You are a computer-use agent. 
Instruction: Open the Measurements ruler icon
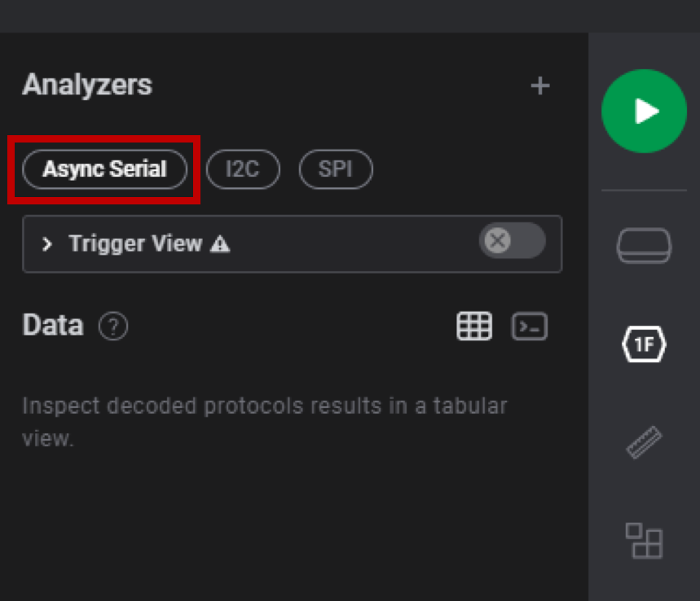tap(645, 442)
